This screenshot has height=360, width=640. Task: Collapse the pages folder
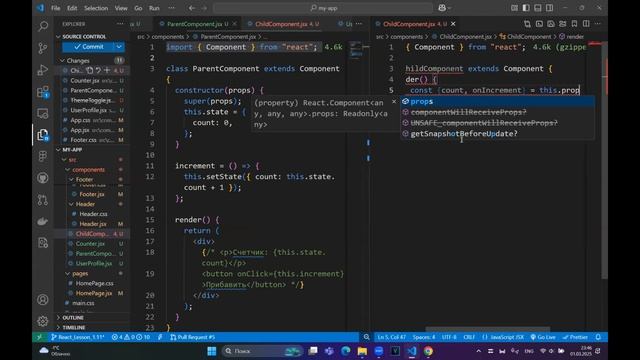pos(67,273)
